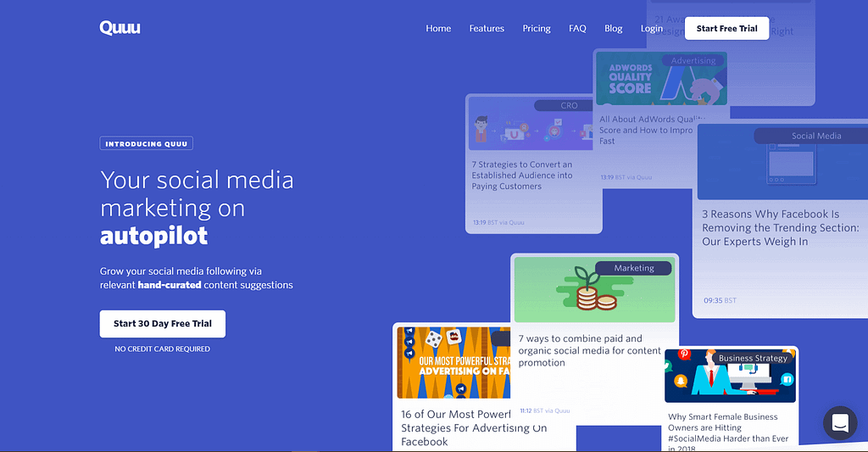This screenshot has width=868, height=452.
Task: Click the Marketing category tag
Action: pos(633,268)
